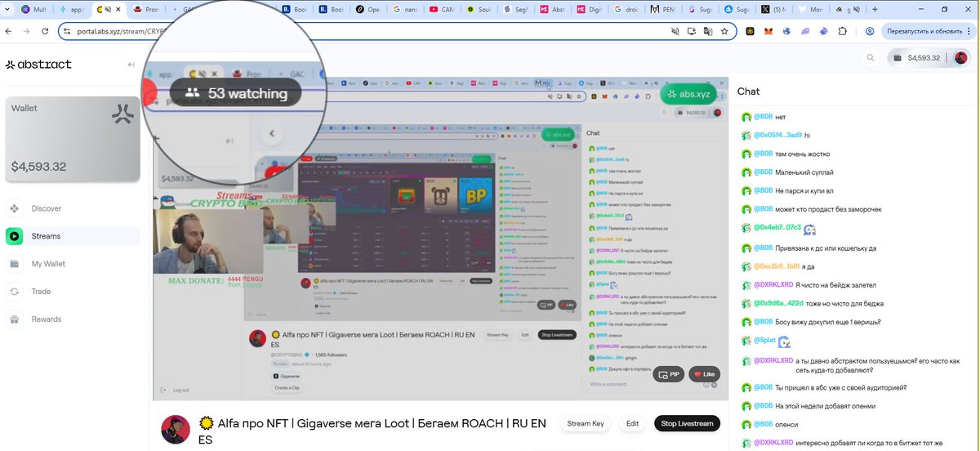Image resolution: width=980 pixels, height=451 pixels.
Task: Open the @0x4eb7...07c3 user in chat
Action: click(777, 228)
